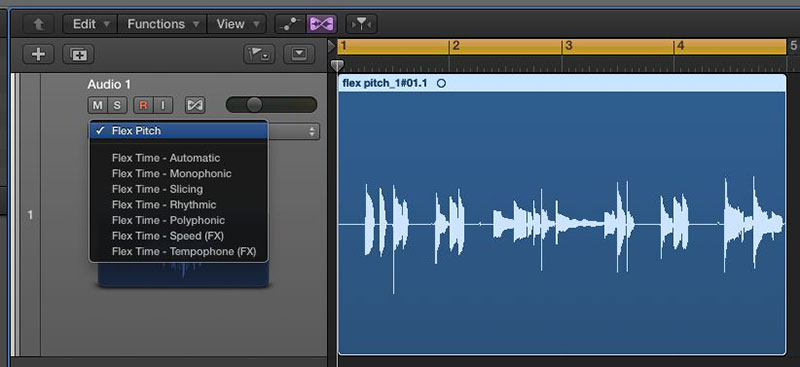Choose Flex Time - Polyphonic

pos(179,221)
